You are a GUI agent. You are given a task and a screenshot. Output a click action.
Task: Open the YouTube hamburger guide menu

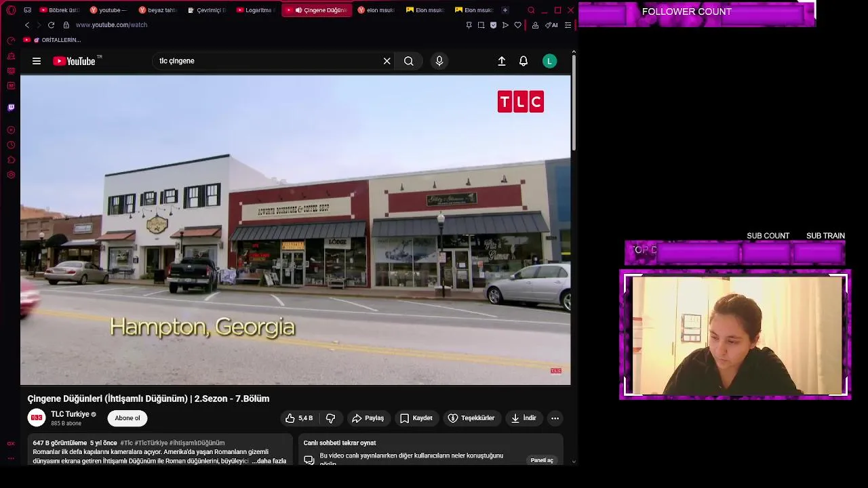(37, 61)
